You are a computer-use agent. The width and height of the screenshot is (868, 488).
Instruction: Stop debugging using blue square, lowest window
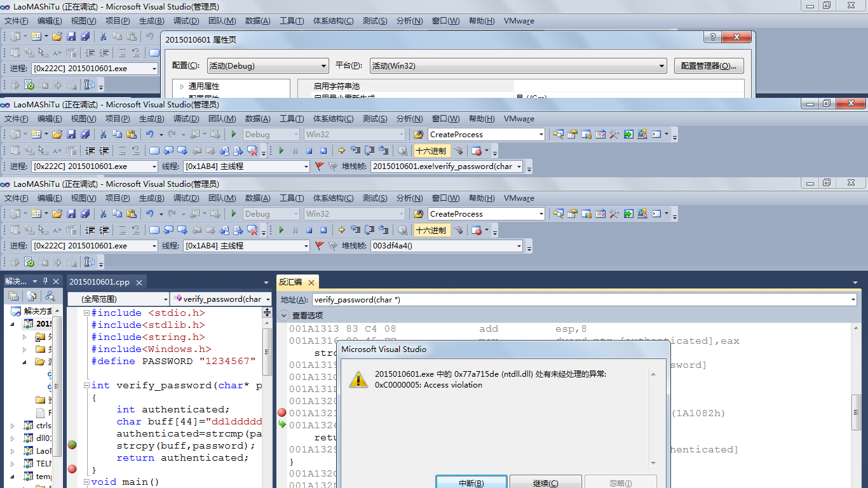point(309,230)
